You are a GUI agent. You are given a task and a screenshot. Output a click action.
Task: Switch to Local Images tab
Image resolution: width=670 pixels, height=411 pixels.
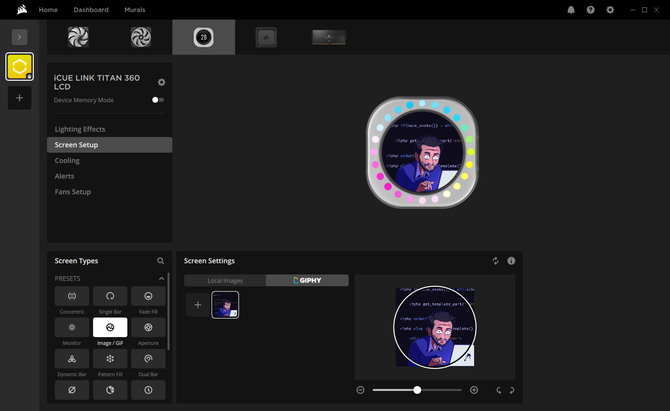(225, 280)
